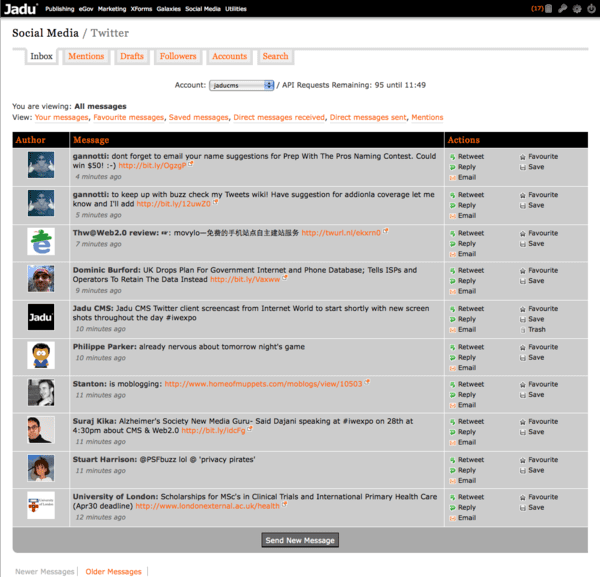Open the eGov menu

(x=86, y=9)
